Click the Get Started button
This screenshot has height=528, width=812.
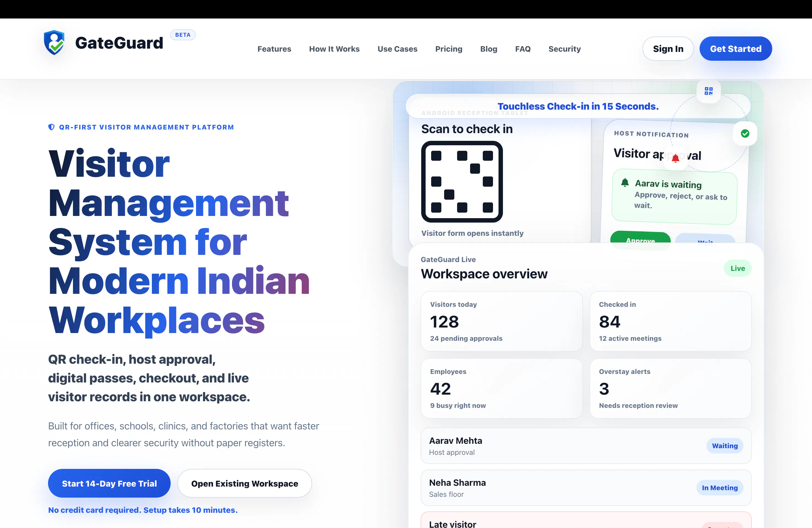[735, 49]
